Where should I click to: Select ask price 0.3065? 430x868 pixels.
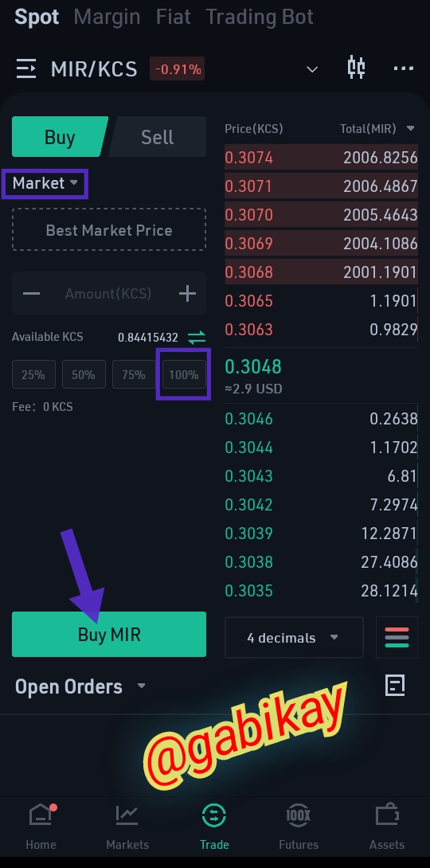point(249,301)
